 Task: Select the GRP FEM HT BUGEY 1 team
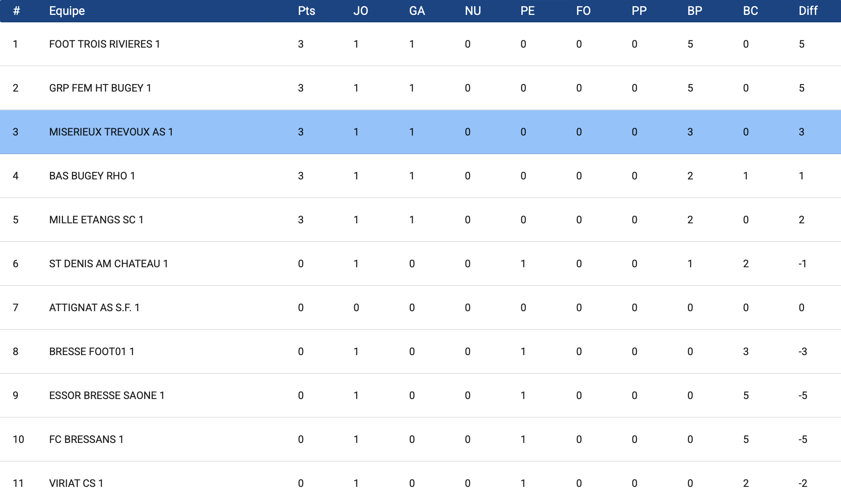pos(100,88)
